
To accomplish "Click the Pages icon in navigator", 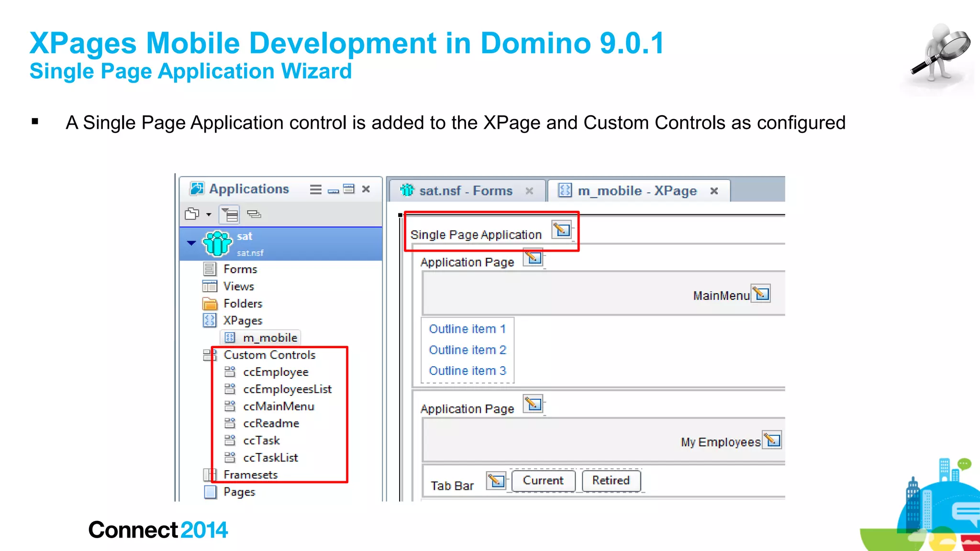I will pyautogui.click(x=210, y=492).
